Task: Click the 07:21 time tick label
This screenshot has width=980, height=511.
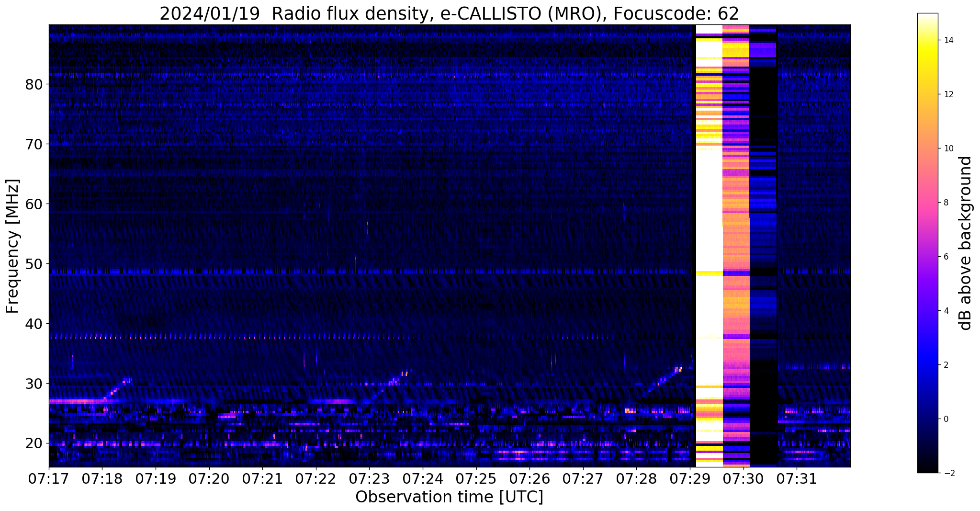Action: pyautogui.click(x=262, y=478)
